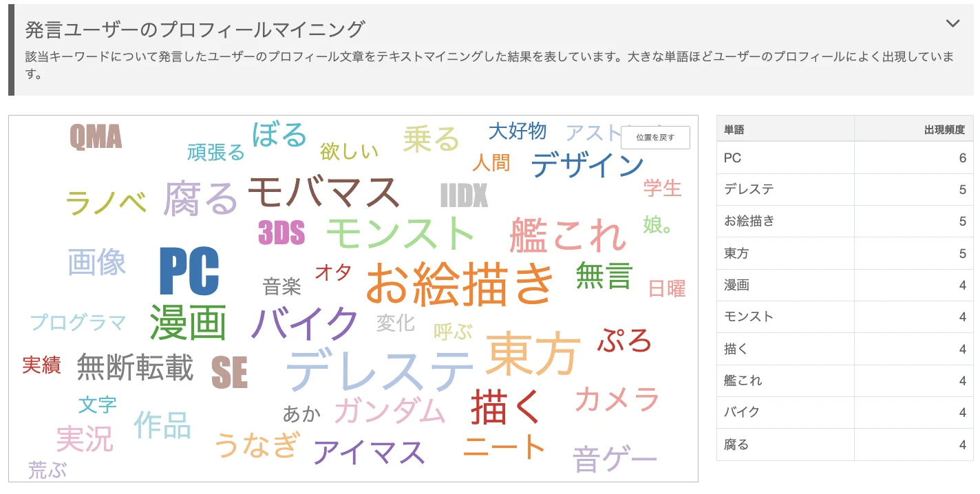Click the lavender 荒ぶ word in cloud
Viewport: 980px width, 494px height.
pos(47,470)
